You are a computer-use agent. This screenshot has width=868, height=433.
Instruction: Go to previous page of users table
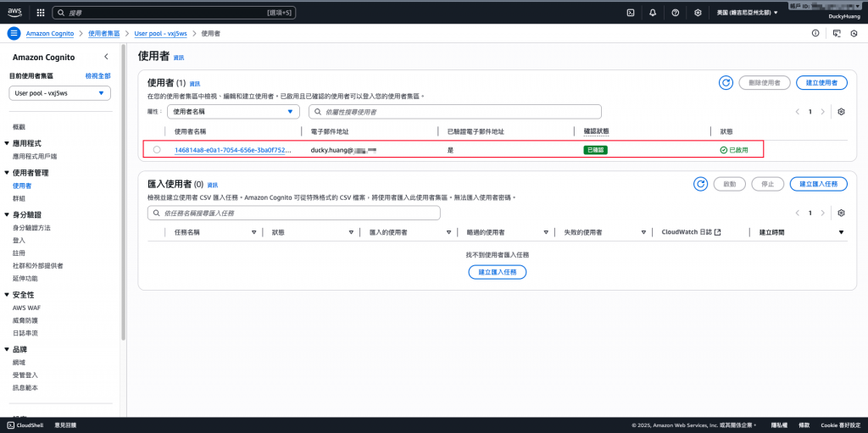click(x=798, y=111)
